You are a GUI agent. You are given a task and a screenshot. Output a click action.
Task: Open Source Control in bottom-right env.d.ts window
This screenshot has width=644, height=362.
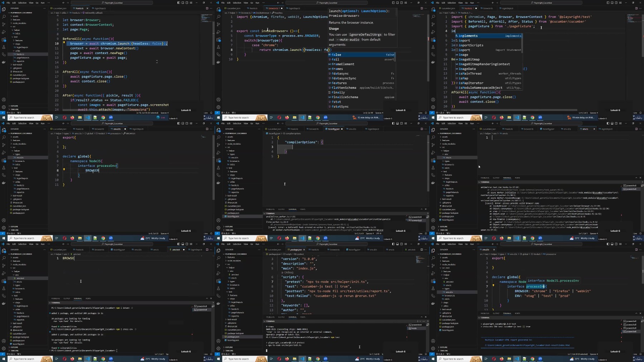[433, 266]
